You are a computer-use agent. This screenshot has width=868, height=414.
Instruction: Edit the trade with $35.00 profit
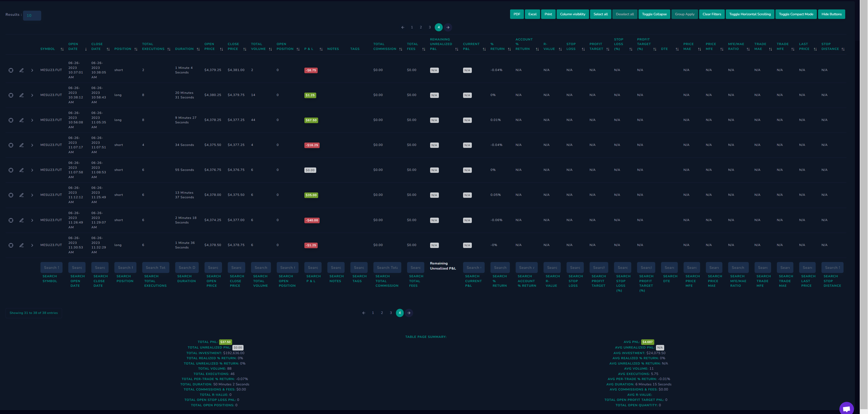coord(21,195)
